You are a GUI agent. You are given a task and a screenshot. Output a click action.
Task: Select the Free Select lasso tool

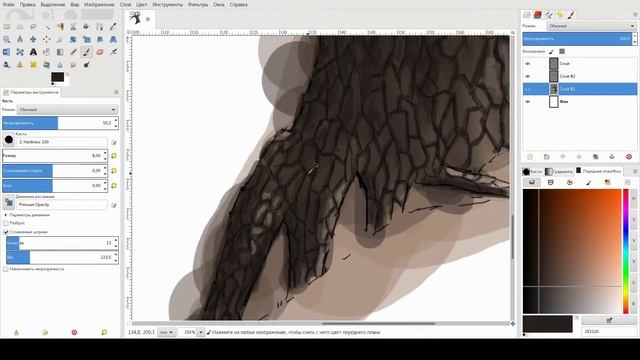33,27
